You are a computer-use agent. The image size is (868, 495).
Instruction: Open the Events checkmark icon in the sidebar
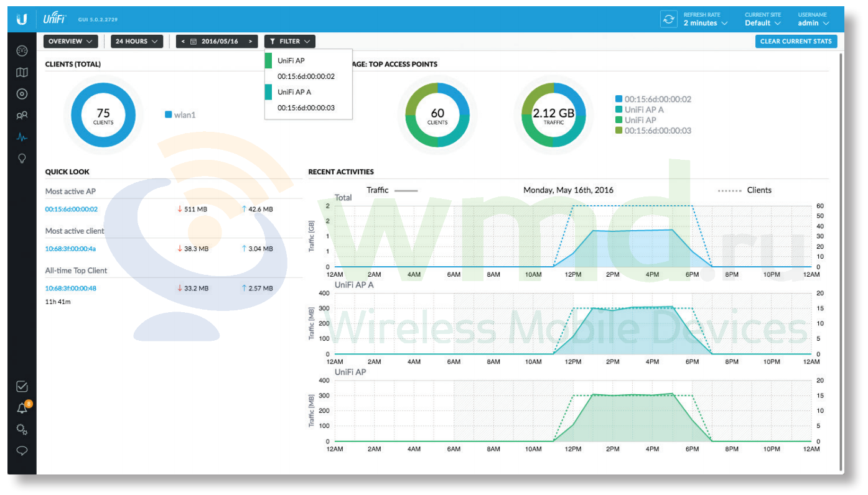(22, 387)
